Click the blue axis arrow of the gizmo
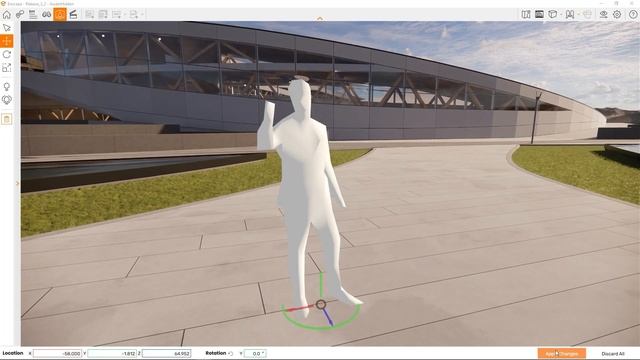The image size is (640, 360). (328, 317)
